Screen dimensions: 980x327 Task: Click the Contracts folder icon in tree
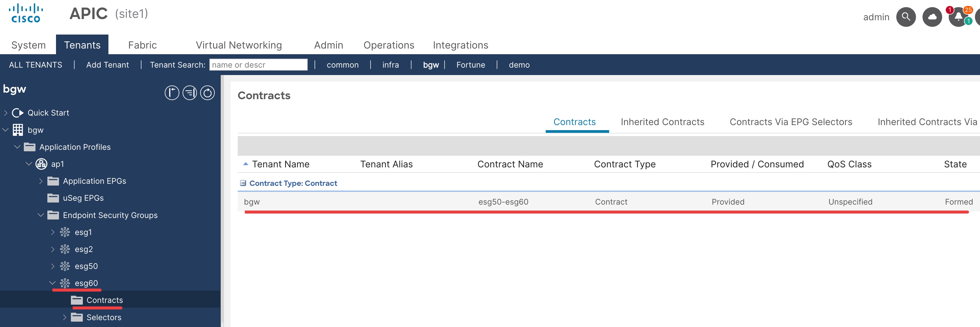[77, 300]
